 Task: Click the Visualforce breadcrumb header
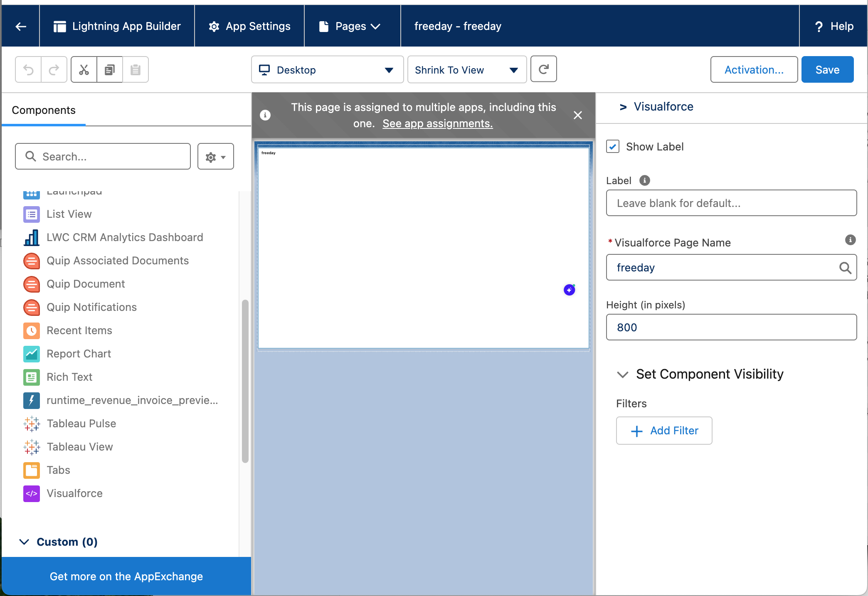point(663,107)
